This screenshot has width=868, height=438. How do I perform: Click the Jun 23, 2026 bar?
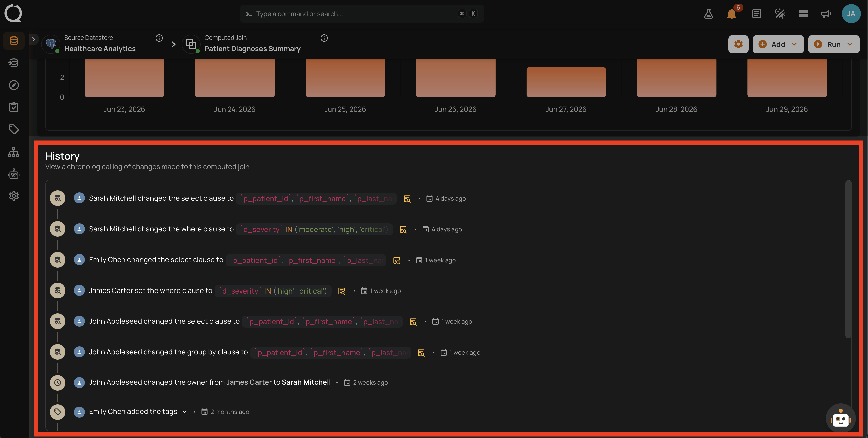[x=124, y=78]
